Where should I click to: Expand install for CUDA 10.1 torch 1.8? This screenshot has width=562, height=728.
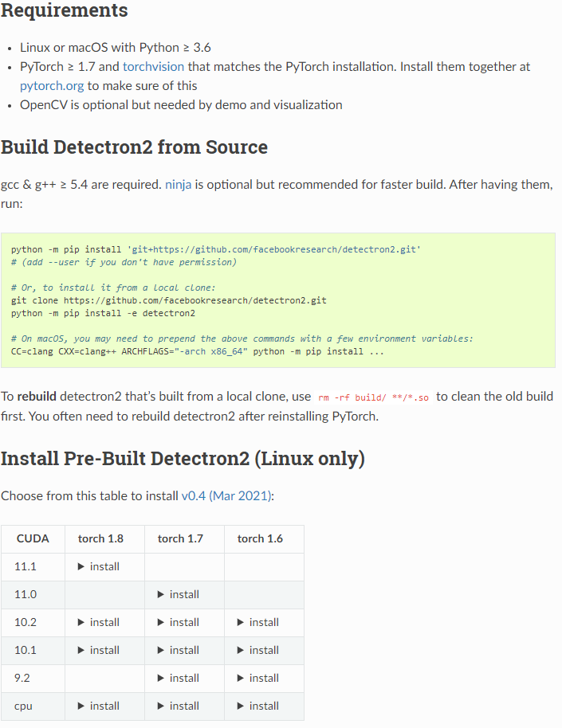(x=98, y=650)
